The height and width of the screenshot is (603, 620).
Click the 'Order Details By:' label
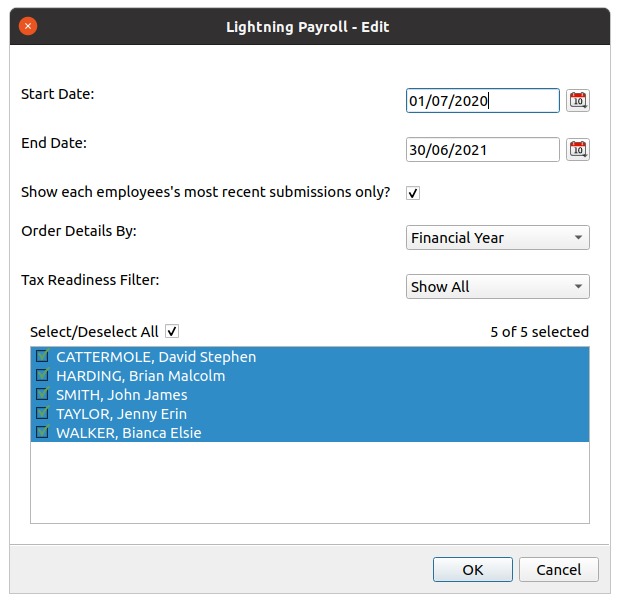click(79, 231)
